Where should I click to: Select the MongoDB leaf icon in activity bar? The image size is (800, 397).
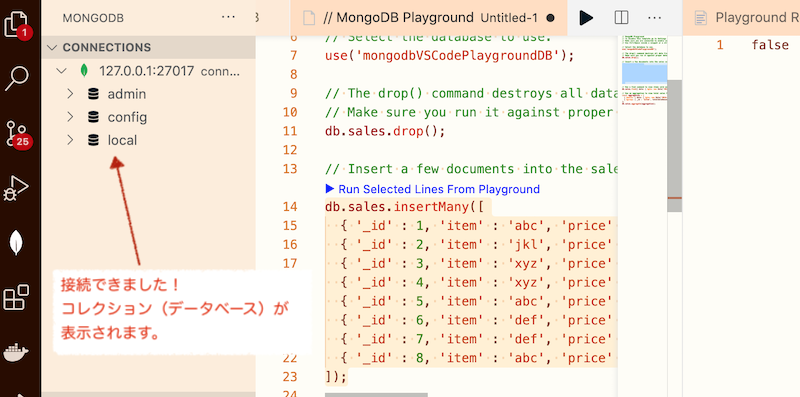pyautogui.click(x=16, y=242)
